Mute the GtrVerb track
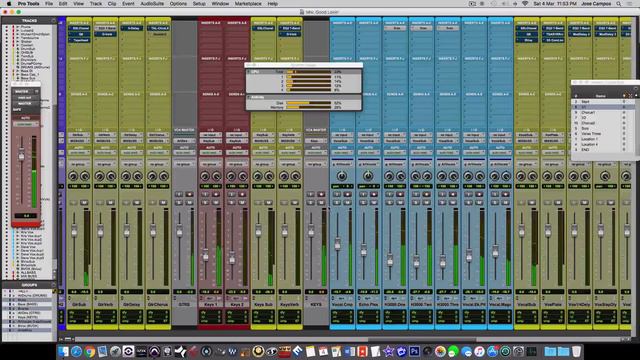This screenshot has width=640, height=360. [x=110, y=202]
